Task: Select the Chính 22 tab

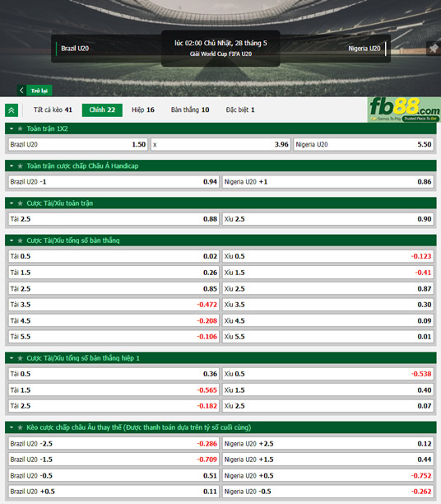Action: [102, 110]
